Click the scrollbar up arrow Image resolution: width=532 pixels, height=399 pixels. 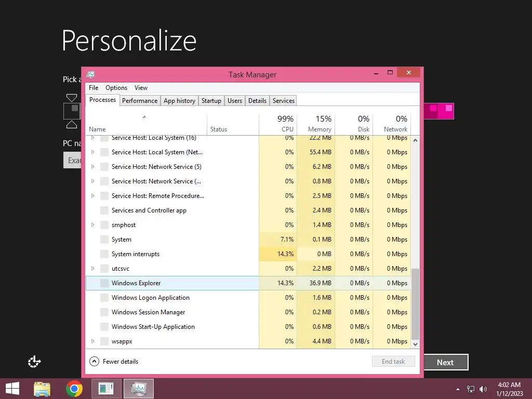click(415, 140)
